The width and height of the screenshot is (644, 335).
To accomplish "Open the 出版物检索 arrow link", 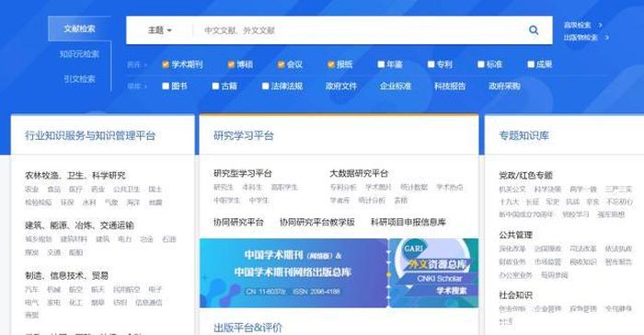I will 586,38.
